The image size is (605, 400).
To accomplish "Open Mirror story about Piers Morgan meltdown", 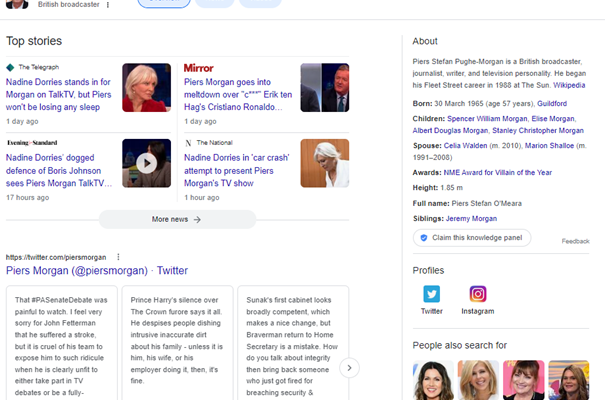I will (x=238, y=95).
